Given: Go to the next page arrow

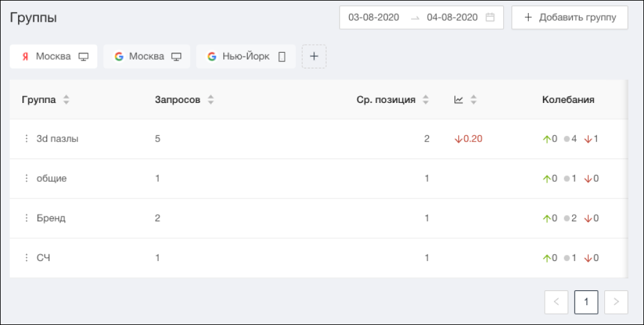Looking at the screenshot, I should click(x=616, y=302).
